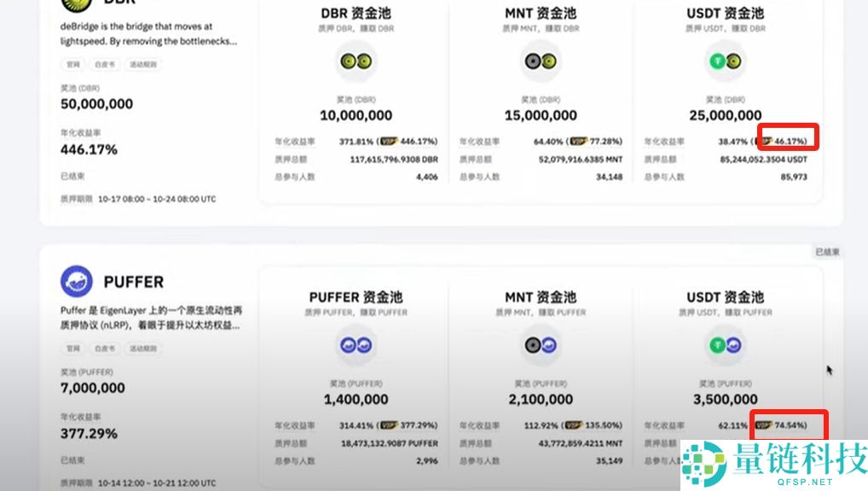Image resolution: width=868 pixels, height=491 pixels.
Task: Click participant count 85,973
Action: [x=794, y=177]
